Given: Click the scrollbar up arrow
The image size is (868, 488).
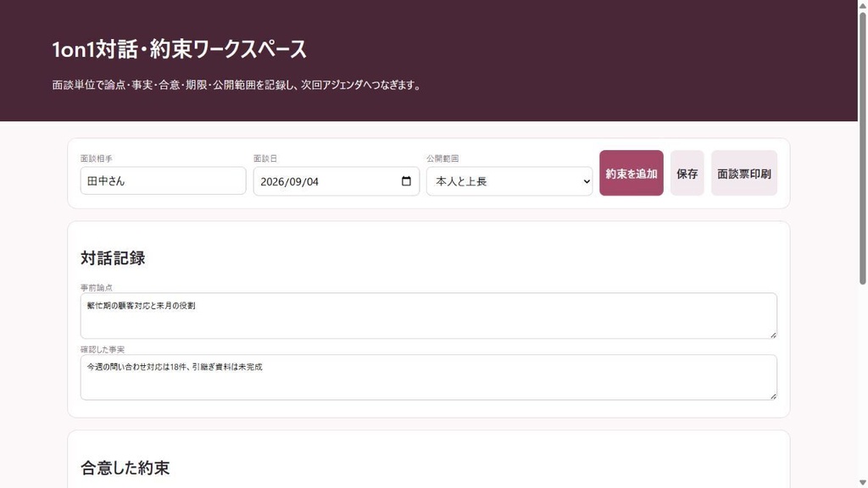Looking at the screenshot, I should click(862, 4).
